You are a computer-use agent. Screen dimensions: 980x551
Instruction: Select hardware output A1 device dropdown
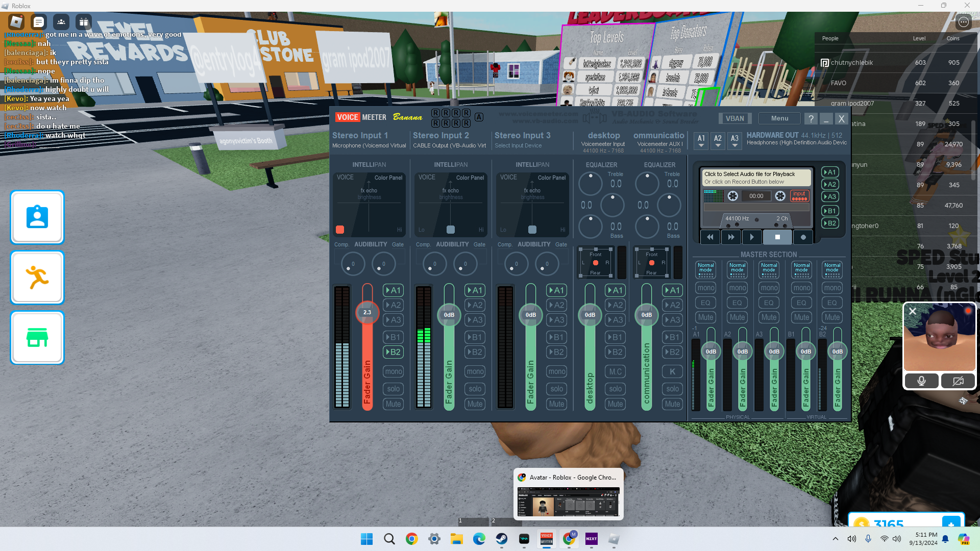point(701,141)
